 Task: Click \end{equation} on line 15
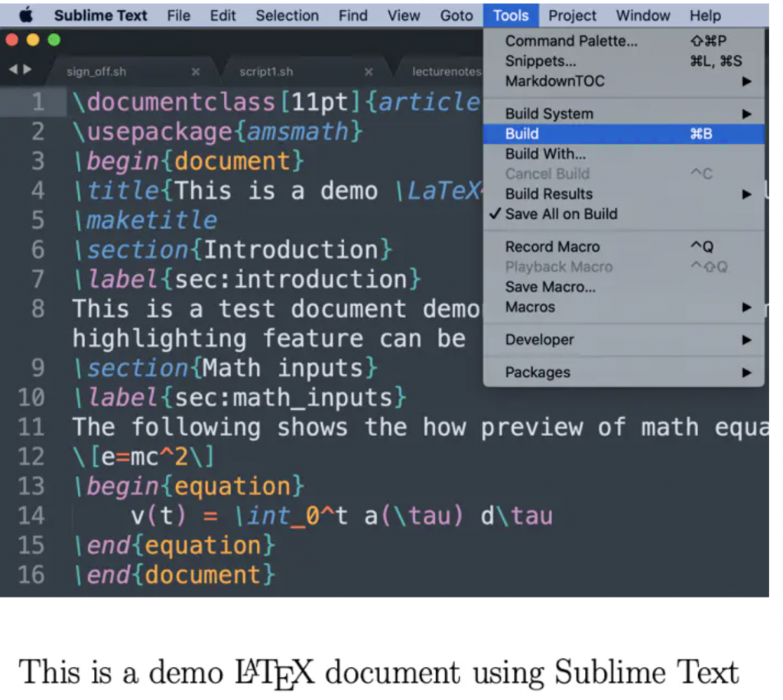click(174, 545)
